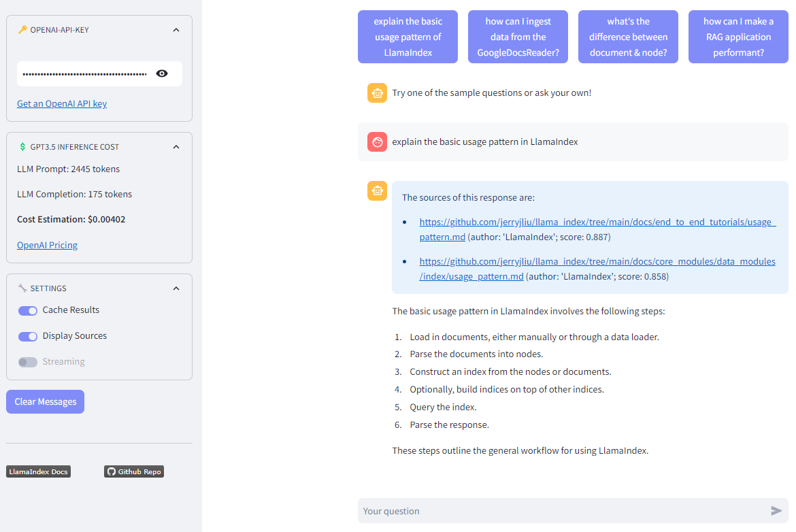The height and width of the screenshot is (532, 796).
Task: Open the 'Get an OpenAI API key' link
Action: point(62,103)
